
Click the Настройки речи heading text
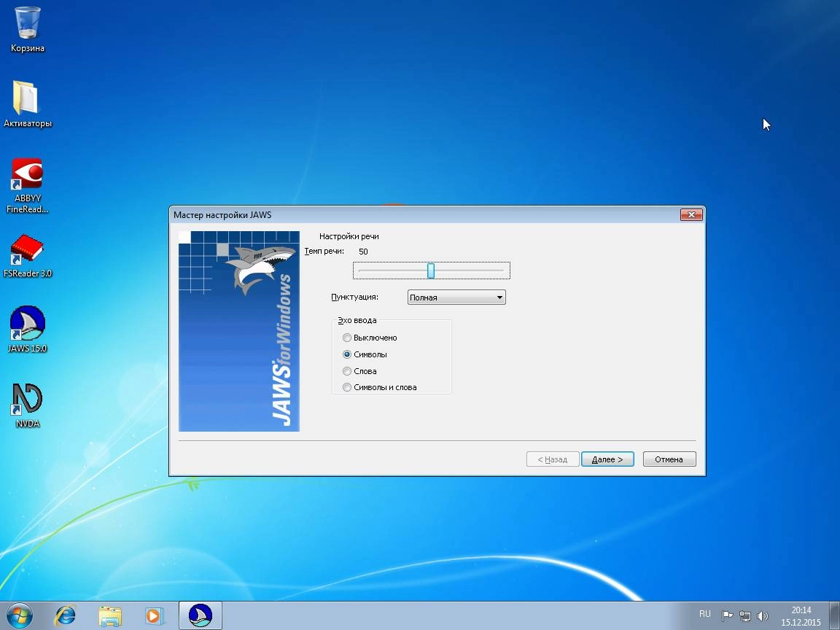349,236
